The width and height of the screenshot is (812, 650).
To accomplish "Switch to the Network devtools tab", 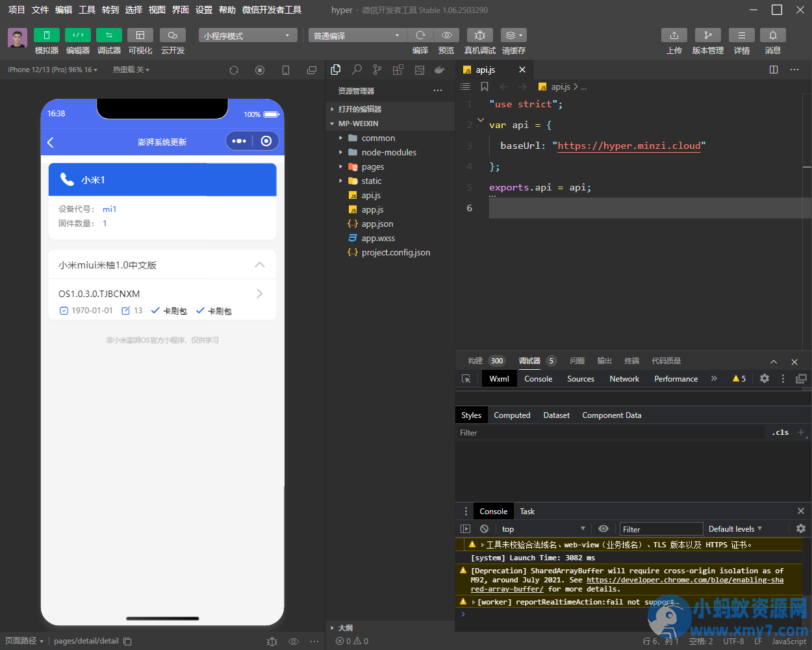I will pos(624,379).
